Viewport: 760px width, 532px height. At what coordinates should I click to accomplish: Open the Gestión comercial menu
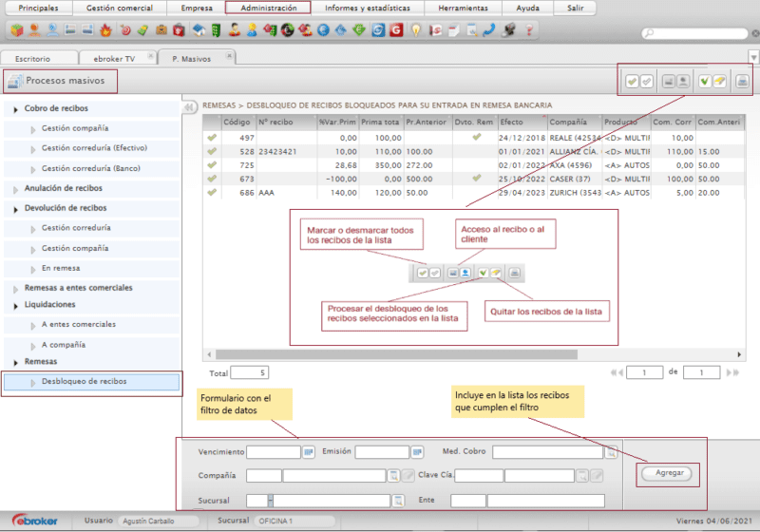pos(120,8)
